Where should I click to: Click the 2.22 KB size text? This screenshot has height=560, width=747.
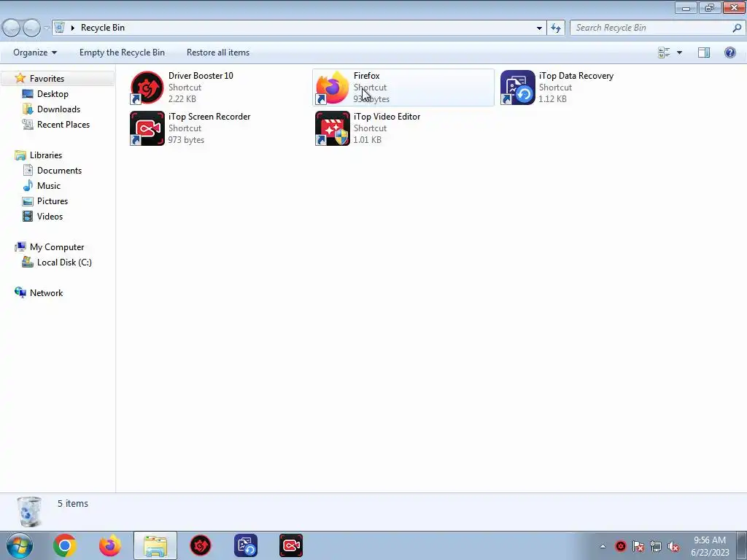point(182,99)
